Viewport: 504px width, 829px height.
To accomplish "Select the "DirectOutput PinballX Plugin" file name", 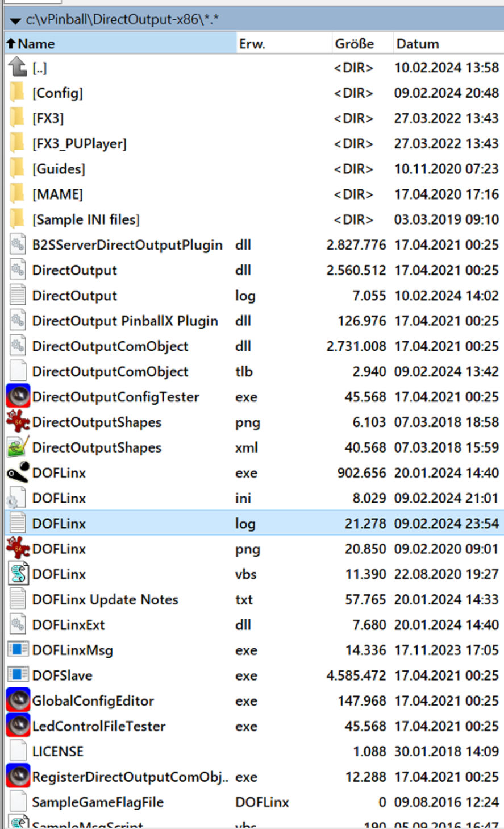I will (x=125, y=321).
